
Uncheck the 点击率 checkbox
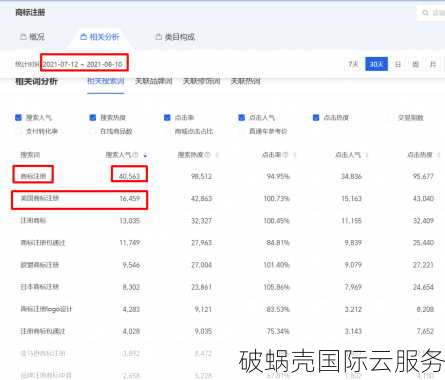[167, 117]
